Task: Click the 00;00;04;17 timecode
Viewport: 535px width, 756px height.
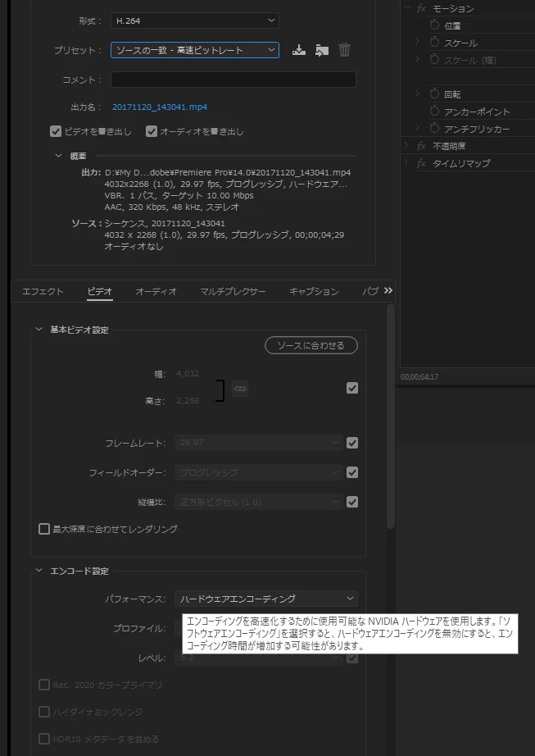Action: (419, 377)
